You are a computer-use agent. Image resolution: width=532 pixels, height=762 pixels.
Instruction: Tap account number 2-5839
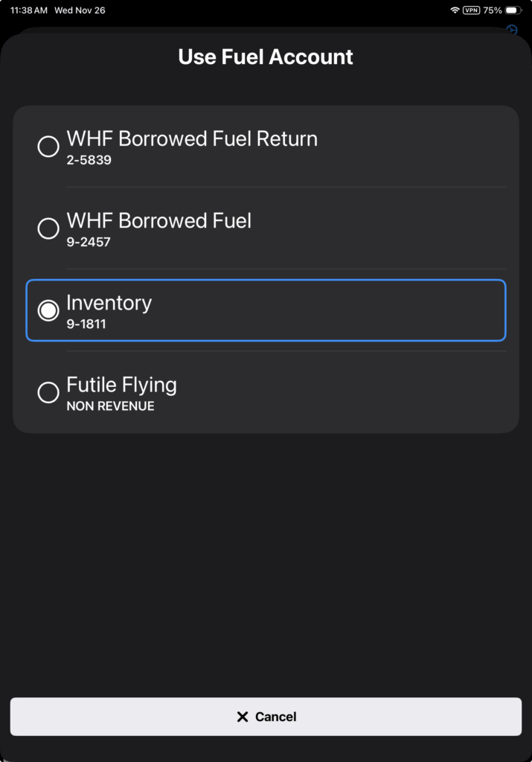(x=89, y=160)
